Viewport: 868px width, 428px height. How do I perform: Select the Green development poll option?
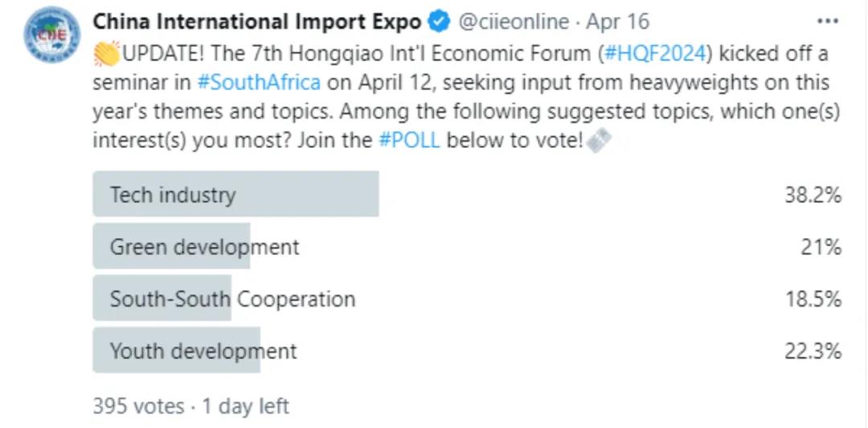tap(467, 246)
